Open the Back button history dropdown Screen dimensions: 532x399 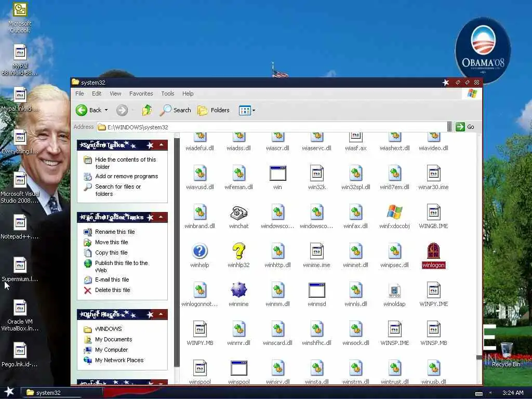(x=106, y=110)
